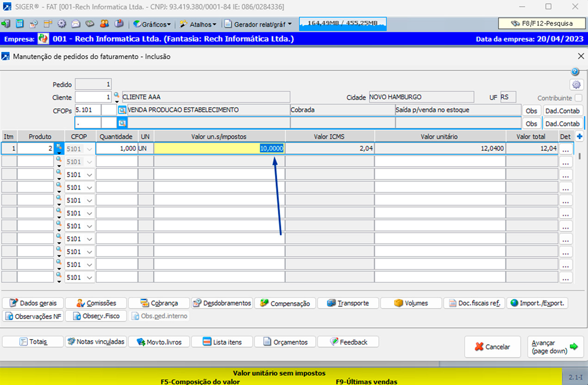588x385 pixels.
Task: Click the Totais button
Action: click(x=32, y=341)
